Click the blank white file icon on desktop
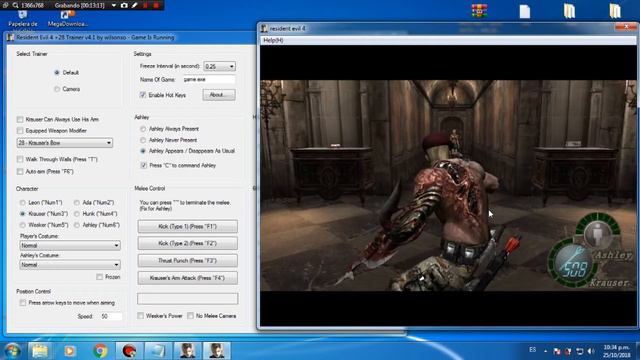The width and height of the screenshot is (640, 360). pos(524,11)
